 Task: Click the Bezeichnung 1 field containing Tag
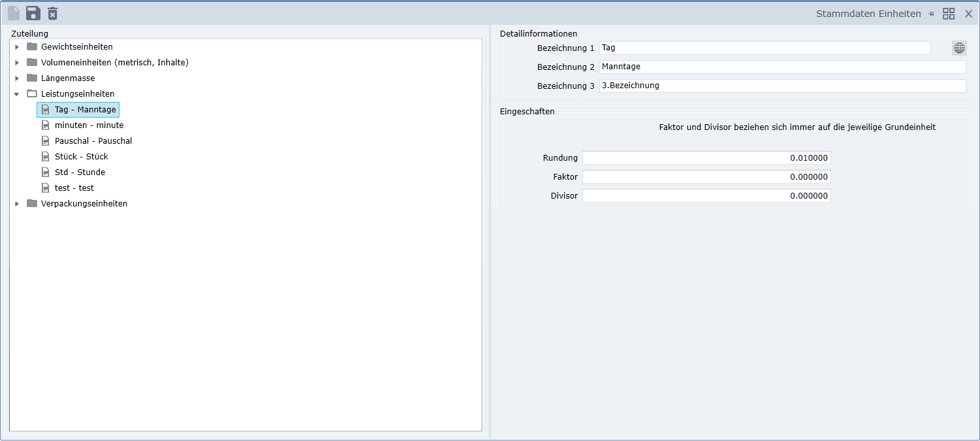[765, 48]
